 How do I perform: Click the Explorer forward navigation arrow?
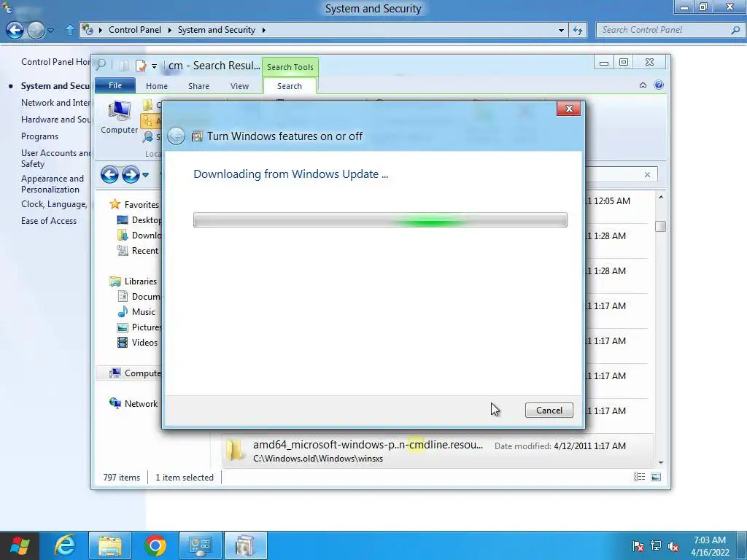coord(131,175)
